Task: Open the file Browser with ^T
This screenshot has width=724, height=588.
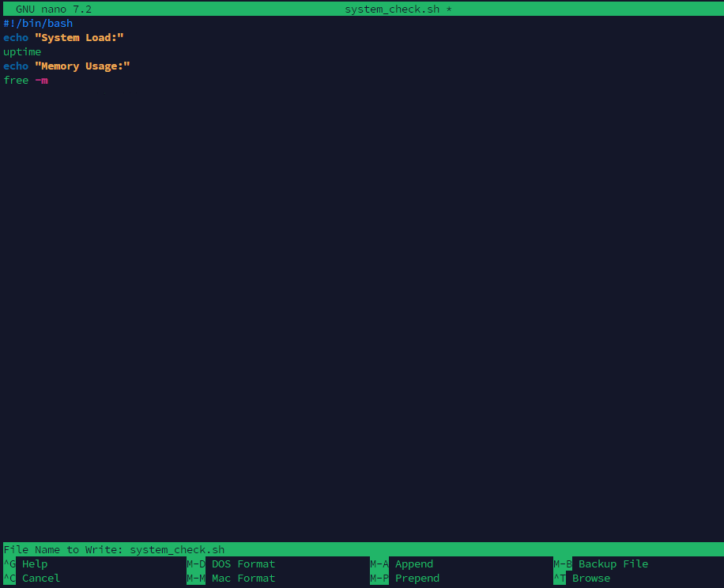Action: click(x=590, y=578)
